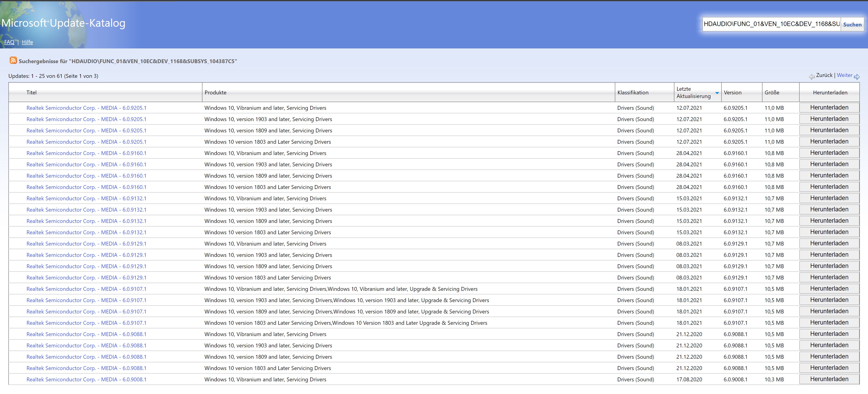This screenshot has width=868, height=394.
Task: Open the Hilfe link in the header
Action: click(x=27, y=42)
